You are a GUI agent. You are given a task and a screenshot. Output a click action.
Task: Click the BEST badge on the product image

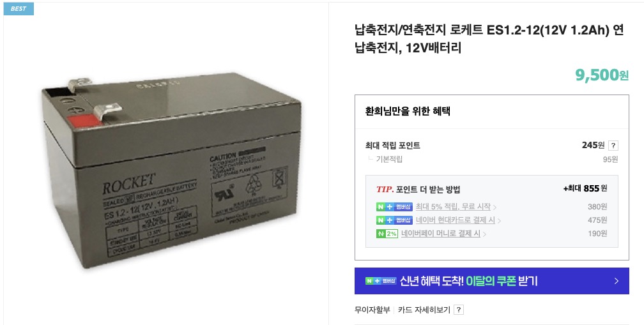tap(19, 8)
